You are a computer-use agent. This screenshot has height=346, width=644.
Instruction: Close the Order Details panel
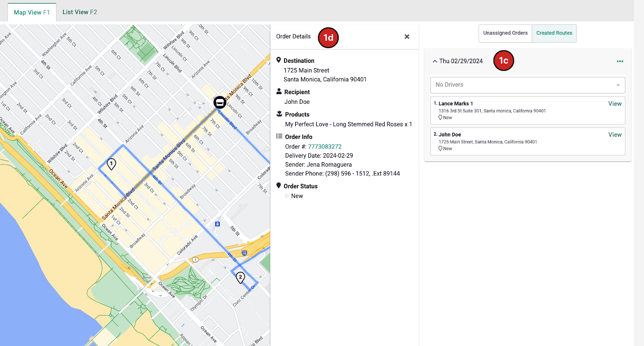point(407,37)
